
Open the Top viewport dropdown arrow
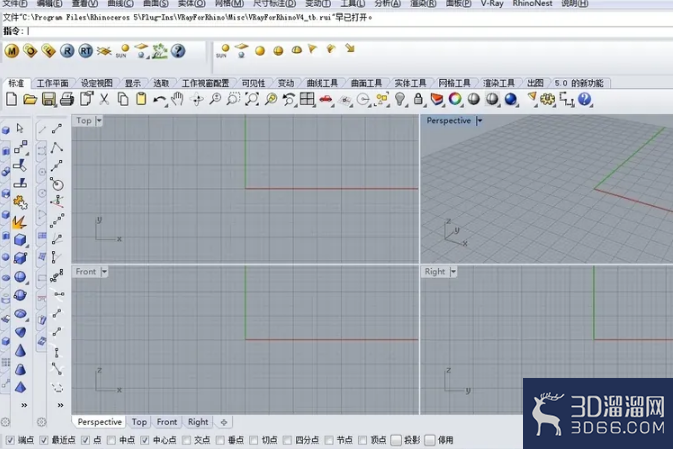[99, 121]
